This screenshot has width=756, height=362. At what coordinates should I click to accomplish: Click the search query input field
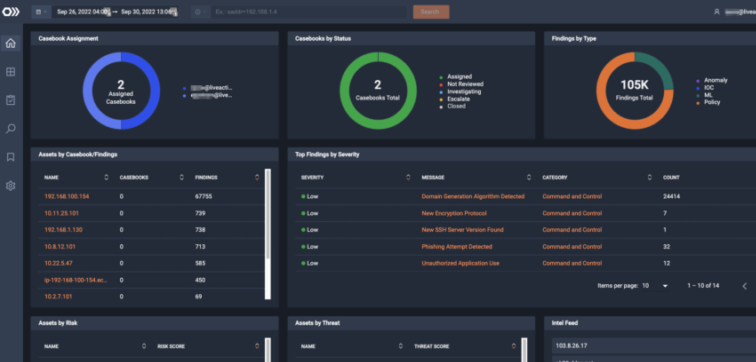(x=309, y=12)
